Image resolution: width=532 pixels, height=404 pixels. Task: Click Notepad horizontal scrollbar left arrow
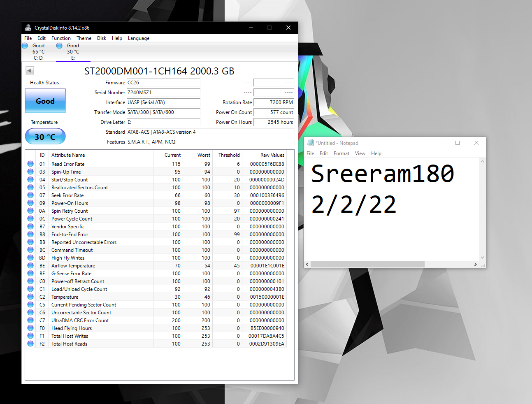tap(307, 264)
